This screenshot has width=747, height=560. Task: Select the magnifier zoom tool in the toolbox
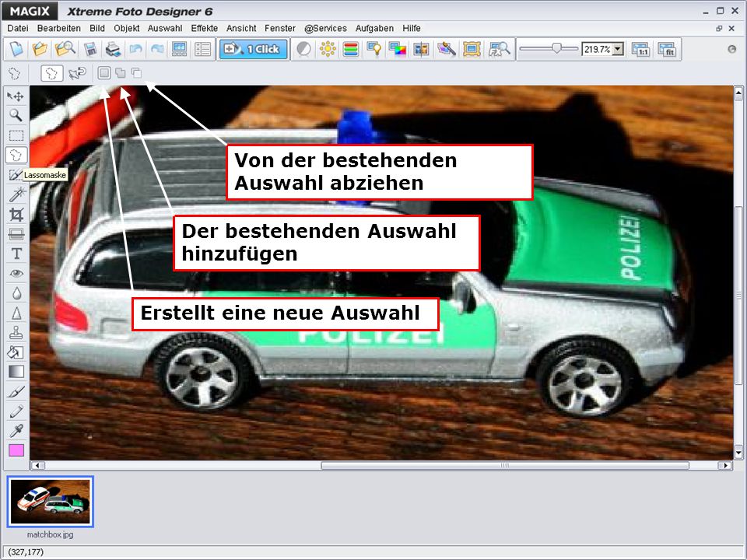[x=16, y=116]
